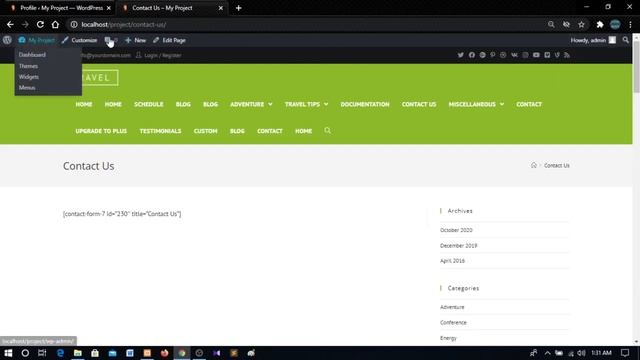Go to the Documentation nav link

click(x=365, y=104)
